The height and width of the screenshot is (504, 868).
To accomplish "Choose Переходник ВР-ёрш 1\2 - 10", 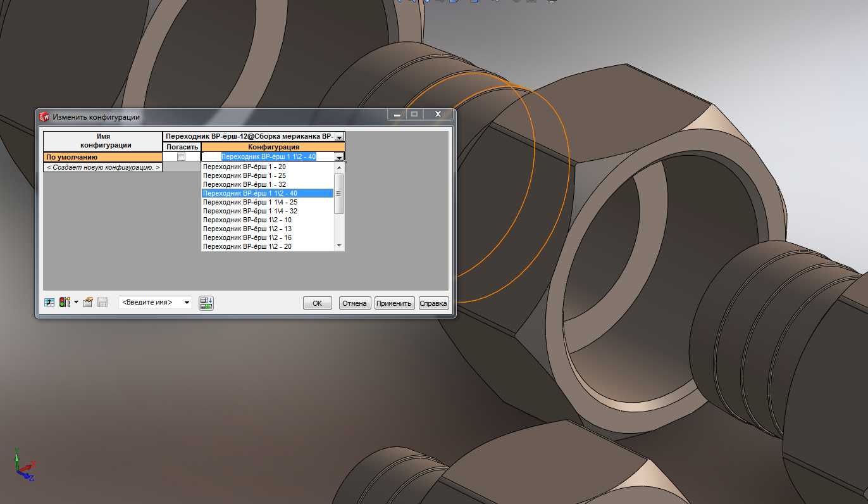I will pyautogui.click(x=268, y=220).
